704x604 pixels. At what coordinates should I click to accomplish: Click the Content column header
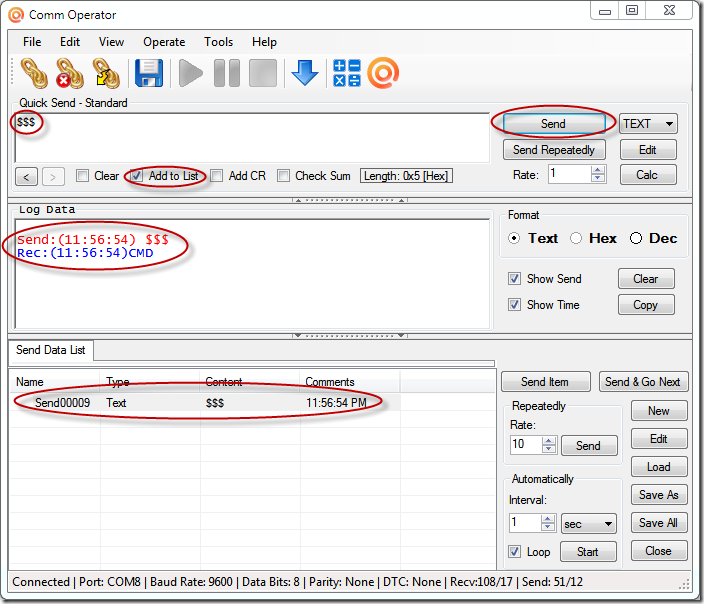tap(250, 382)
